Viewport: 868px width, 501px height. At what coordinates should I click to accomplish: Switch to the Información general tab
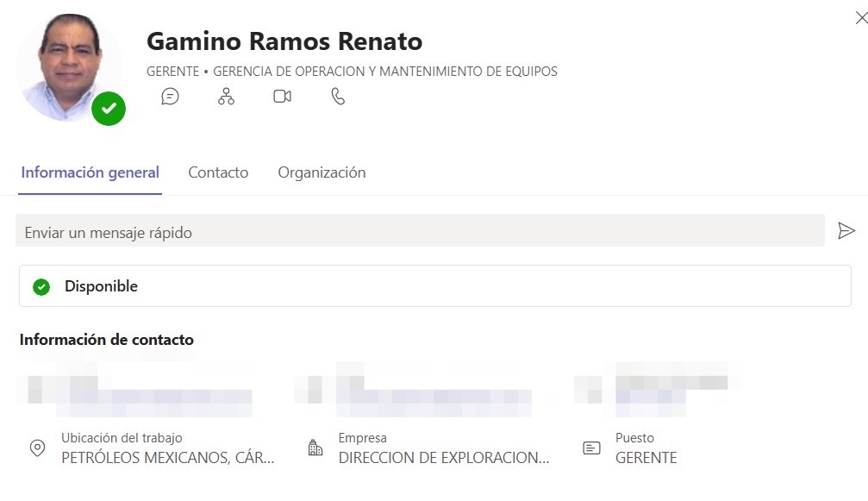[x=91, y=172]
